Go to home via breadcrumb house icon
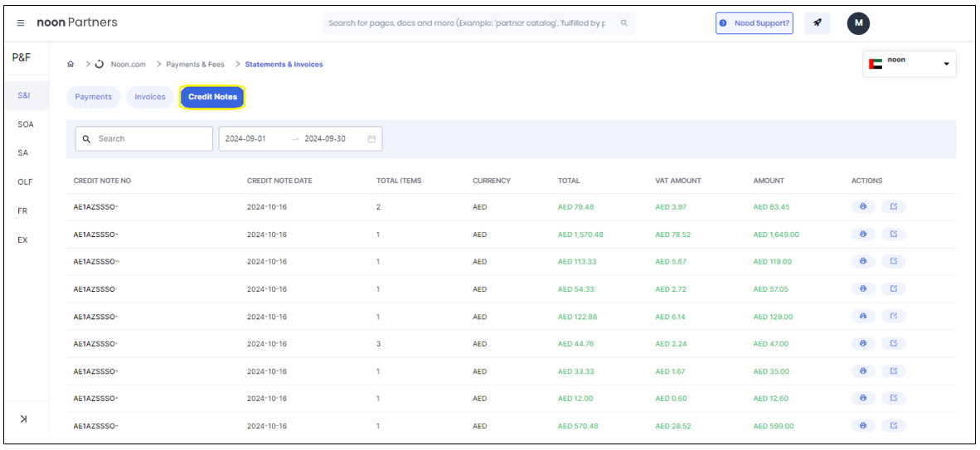The height and width of the screenshot is (450, 980). click(70, 65)
